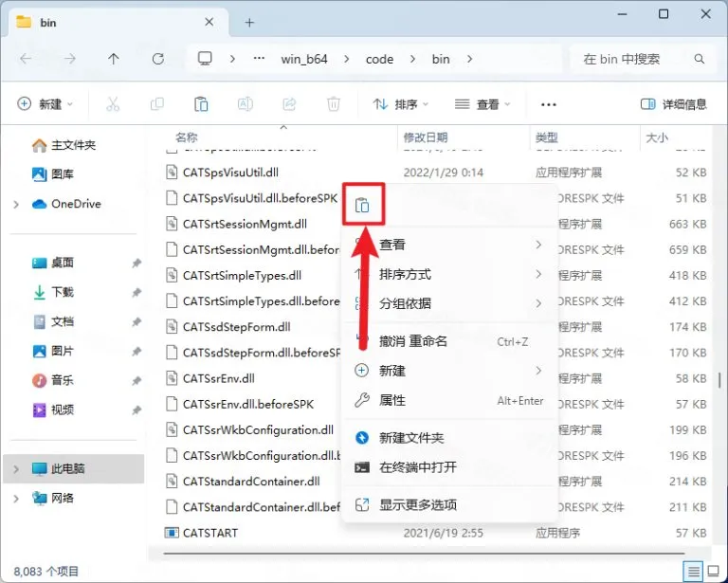
Task: Go back with the back arrow
Action: click(26, 59)
